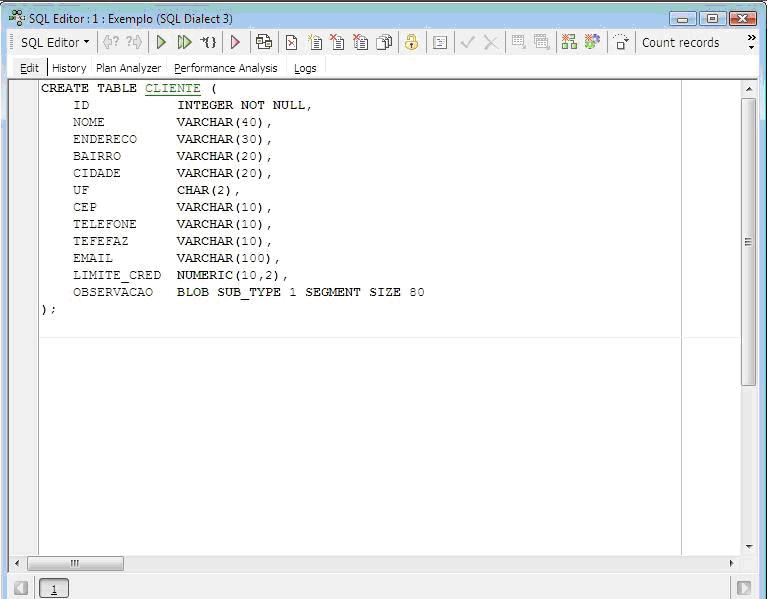Click the red debug play icon
The width and height of the screenshot is (768, 599).
tap(236, 42)
